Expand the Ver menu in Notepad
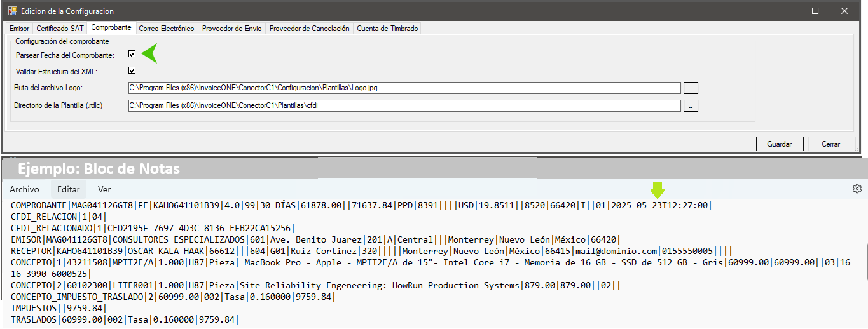This screenshot has height=329, width=868. click(104, 189)
